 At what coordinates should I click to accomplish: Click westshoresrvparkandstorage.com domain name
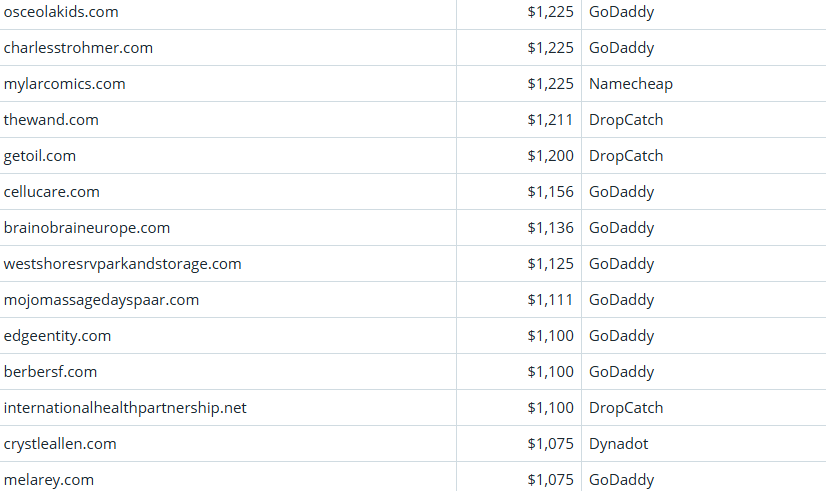pyautogui.click(x=122, y=264)
